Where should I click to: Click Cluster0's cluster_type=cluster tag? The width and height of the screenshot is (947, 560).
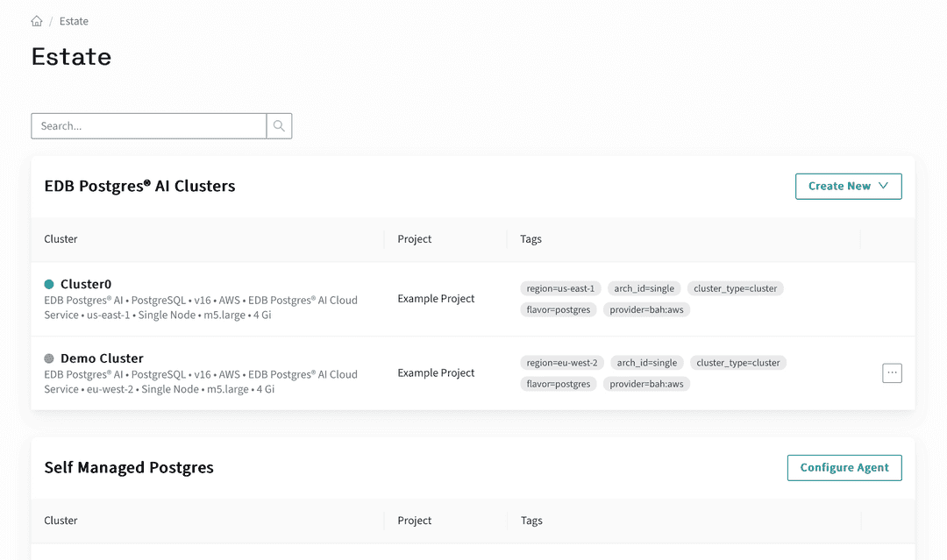click(735, 288)
